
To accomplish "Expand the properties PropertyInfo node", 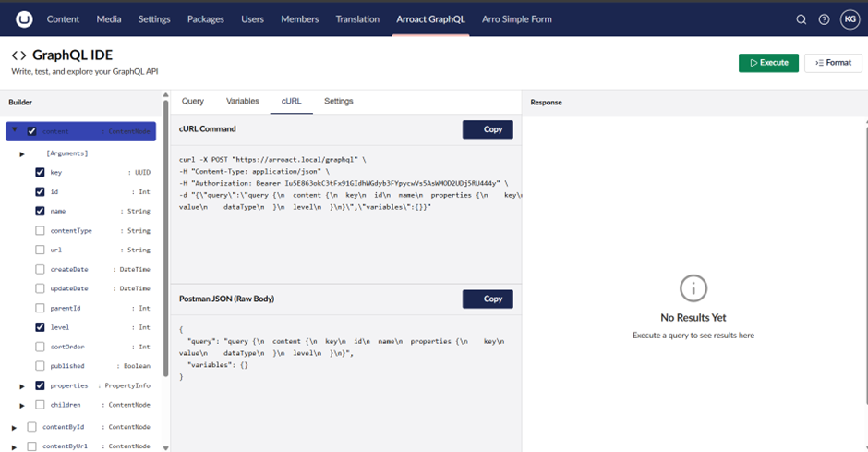I will pyautogui.click(x=22, y=385).
